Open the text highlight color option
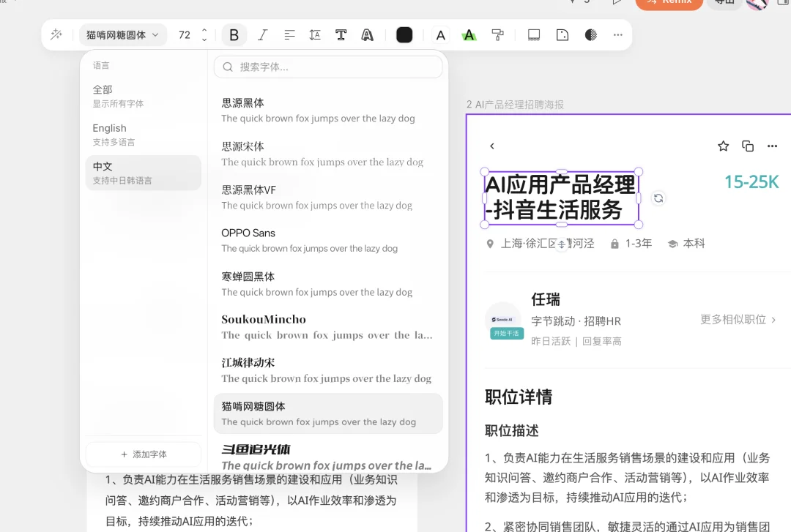This screenshot has width=791, height=532. pos(469,34)
